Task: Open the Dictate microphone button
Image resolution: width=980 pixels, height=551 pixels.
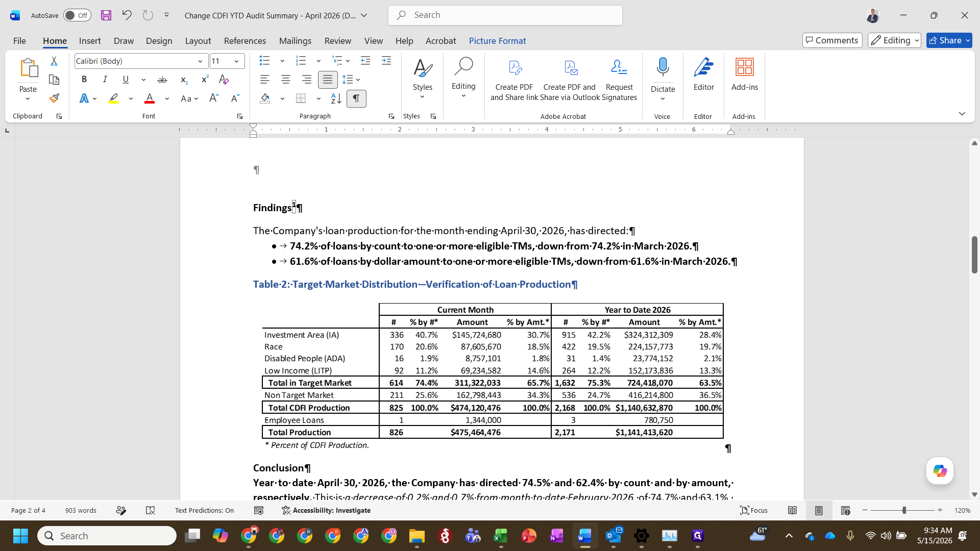Action: 663,68
